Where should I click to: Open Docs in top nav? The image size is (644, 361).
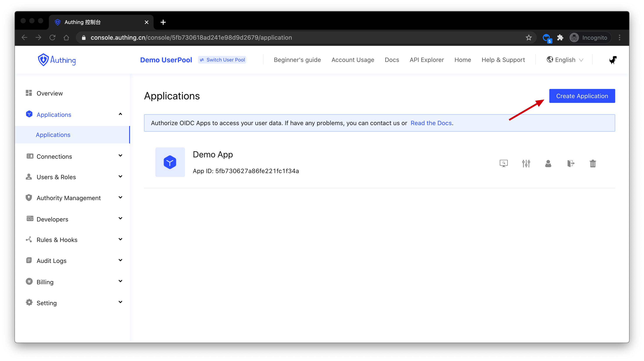392,60
